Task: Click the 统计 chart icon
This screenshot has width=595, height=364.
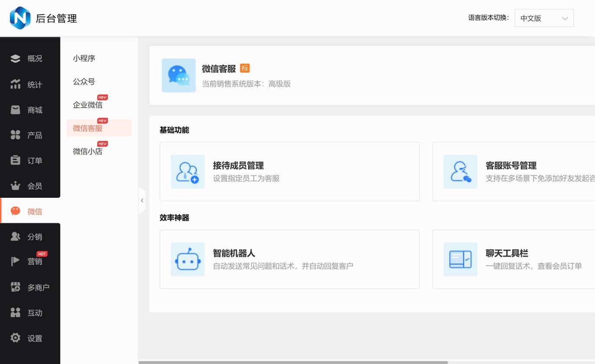Action: point(16,84)
